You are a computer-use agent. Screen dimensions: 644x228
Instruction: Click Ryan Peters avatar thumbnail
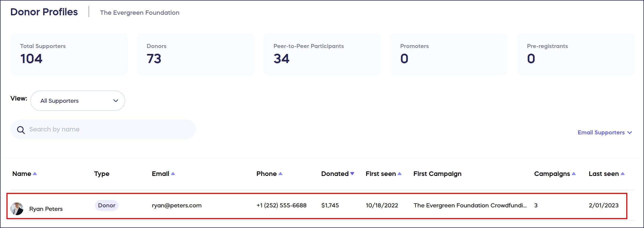(17, 209)
